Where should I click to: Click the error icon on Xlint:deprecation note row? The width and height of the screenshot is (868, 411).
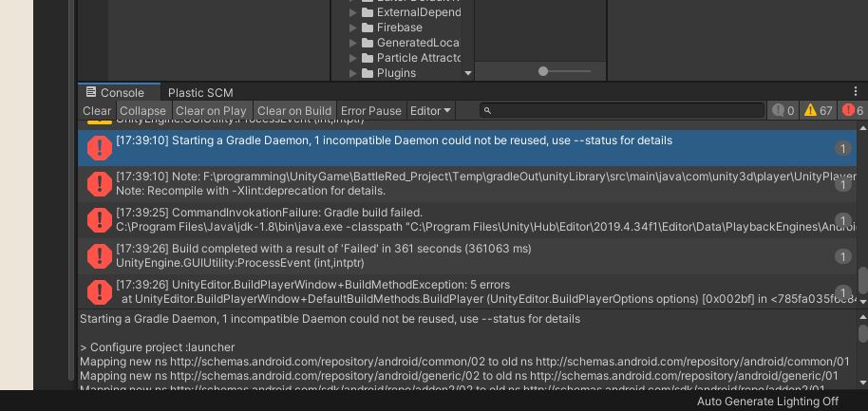pos(100,184)
